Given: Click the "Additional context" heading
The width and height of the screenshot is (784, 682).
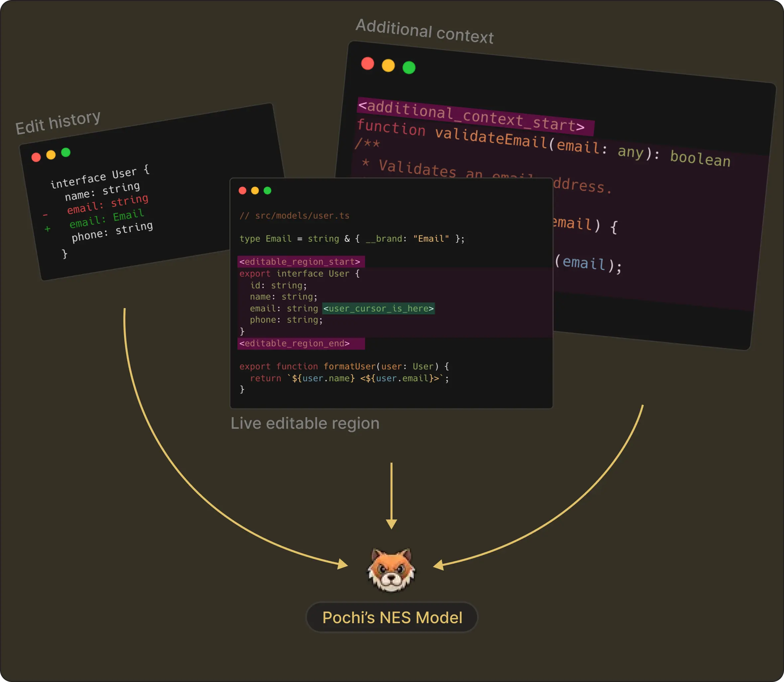Looking at the screenshot, I should click(x=424, y=31).
